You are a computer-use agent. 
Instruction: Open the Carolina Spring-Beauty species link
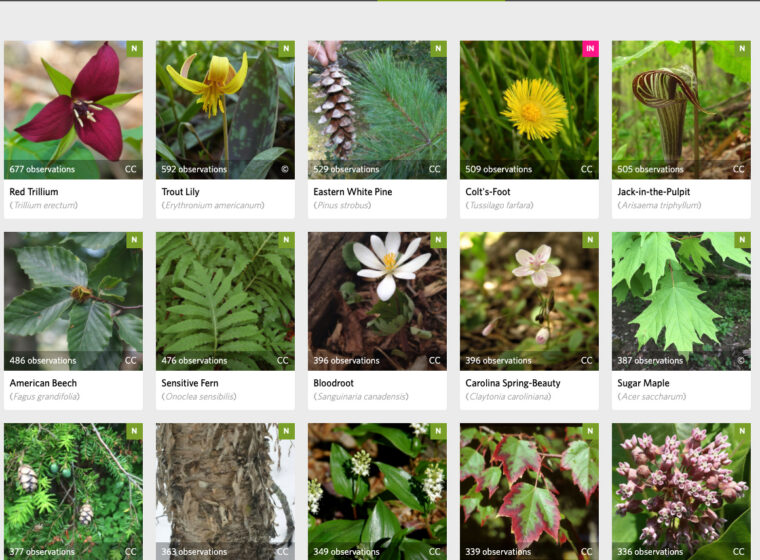[513, 383]
